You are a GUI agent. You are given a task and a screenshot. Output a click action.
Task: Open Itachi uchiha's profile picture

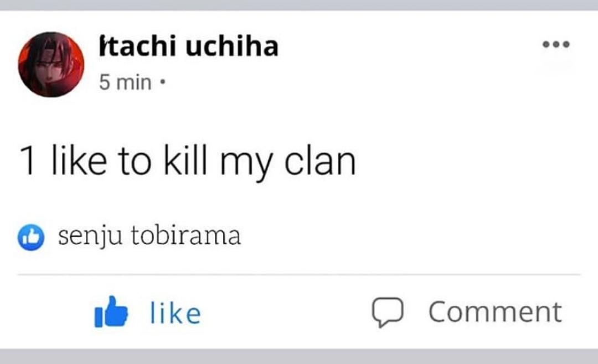tap(51, 64)
